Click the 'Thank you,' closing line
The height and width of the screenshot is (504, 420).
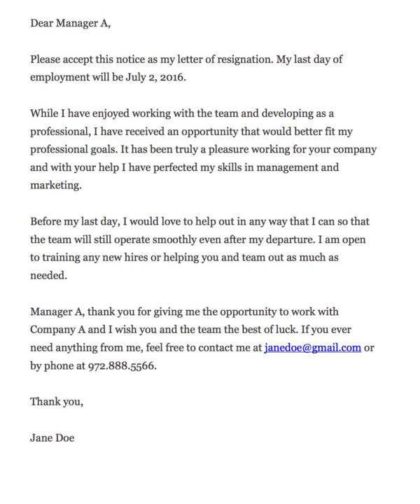pos(57,402)
